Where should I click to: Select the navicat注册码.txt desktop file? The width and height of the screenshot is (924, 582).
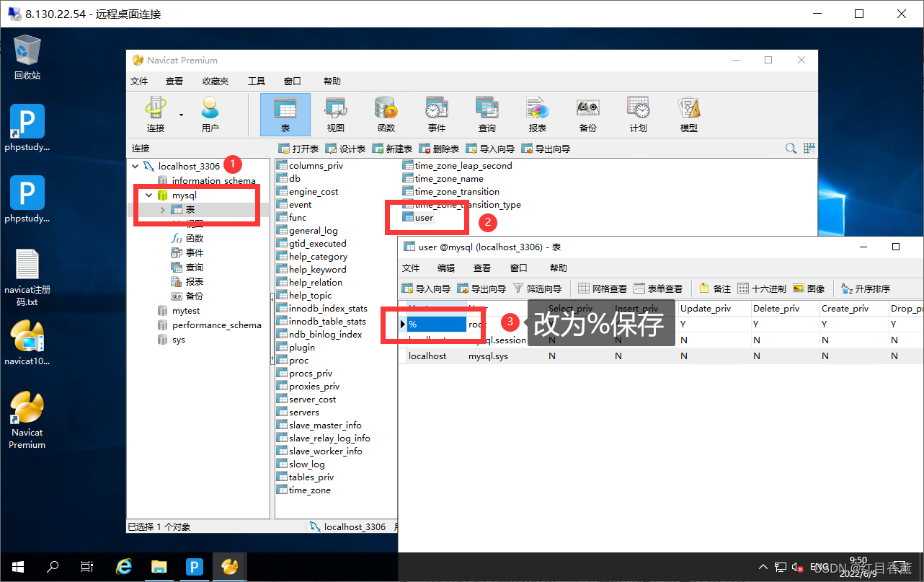click(27, 277)
